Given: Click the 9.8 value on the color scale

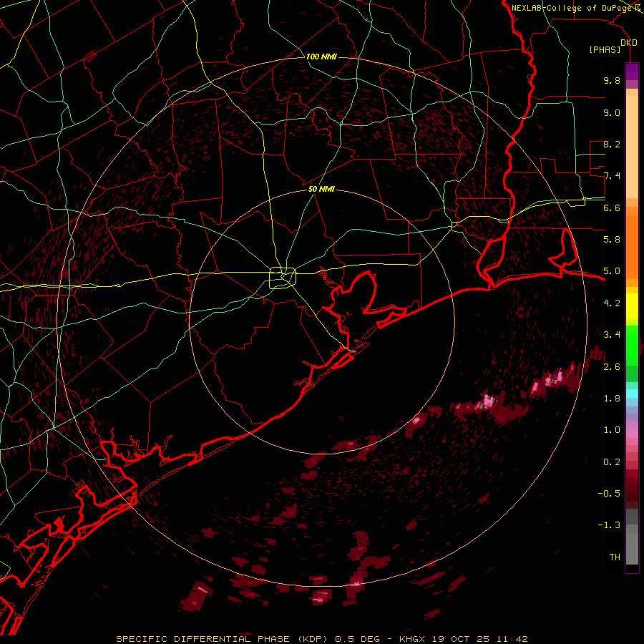Looking at the screenshot, I should (x=612, y=80).
